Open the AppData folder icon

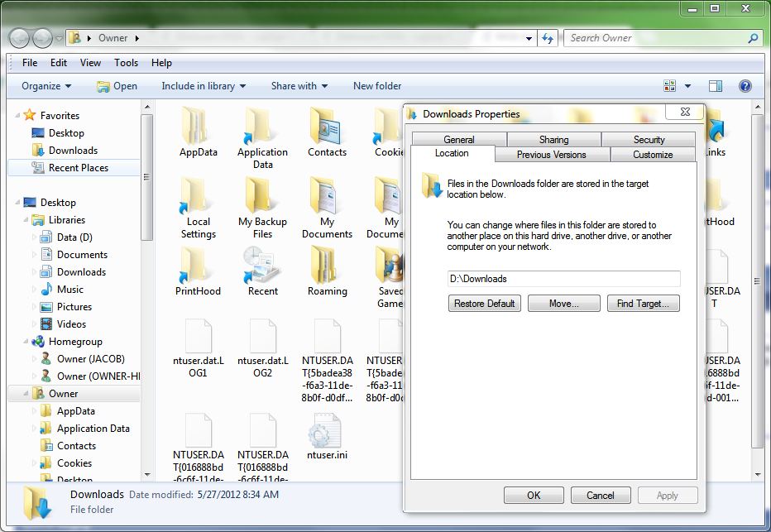tap(198, 125)
